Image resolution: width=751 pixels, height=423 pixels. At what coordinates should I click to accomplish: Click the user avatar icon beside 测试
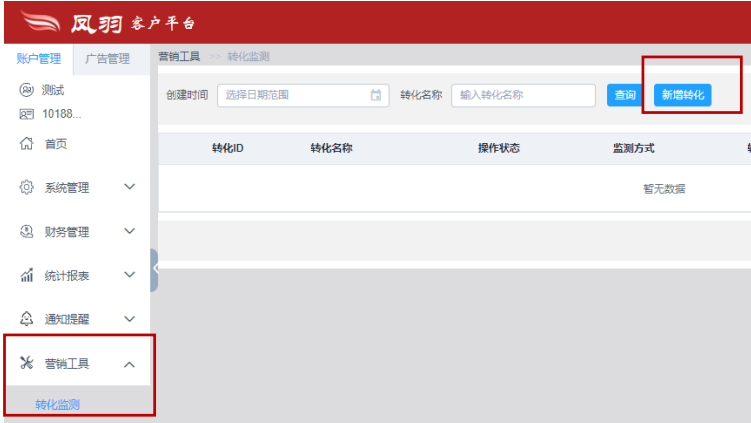point(27,90)
